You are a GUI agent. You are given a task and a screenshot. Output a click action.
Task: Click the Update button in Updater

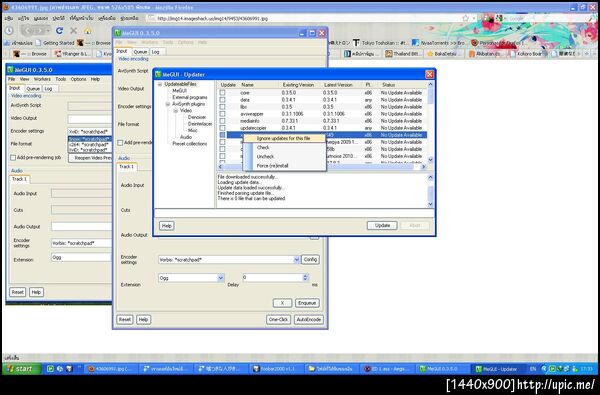(x=382, y=225)
